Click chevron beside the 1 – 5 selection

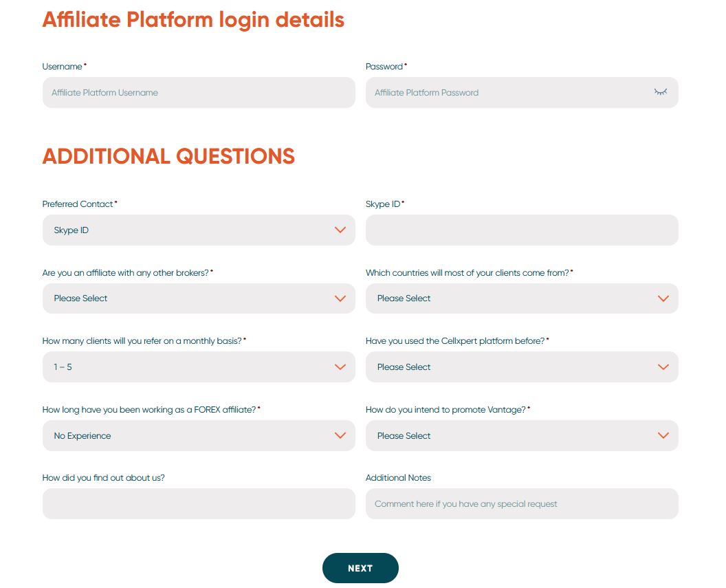point(340,367)
